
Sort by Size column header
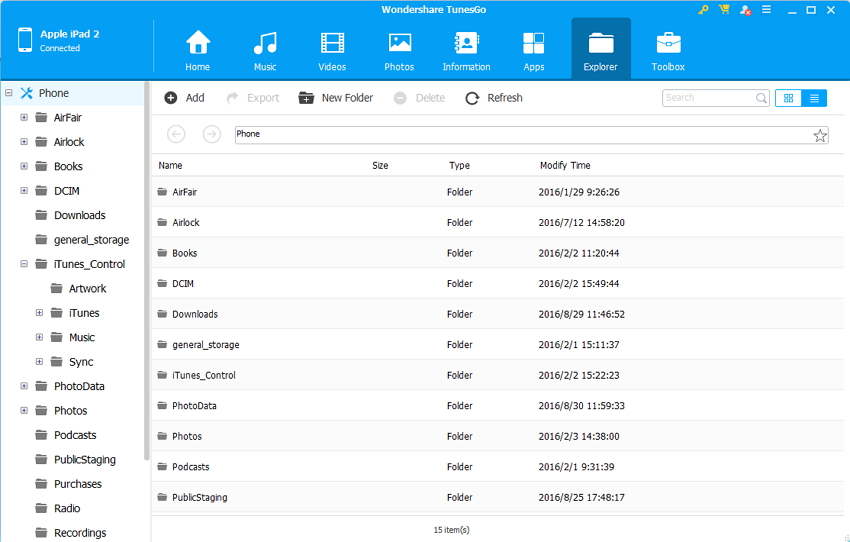380,165
